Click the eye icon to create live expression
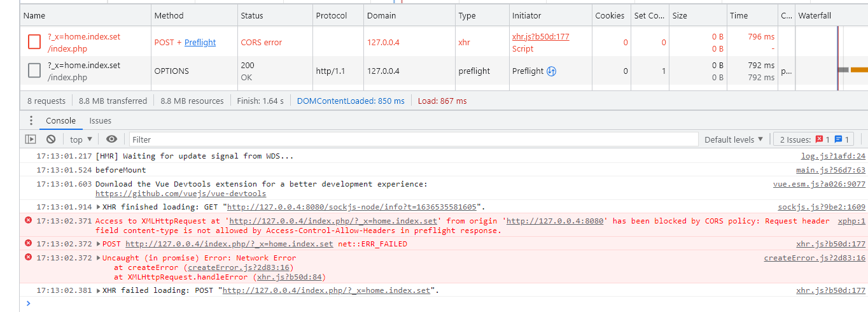Image resolution: width=868 pixels, height=312 pixels. pos(112,139)
